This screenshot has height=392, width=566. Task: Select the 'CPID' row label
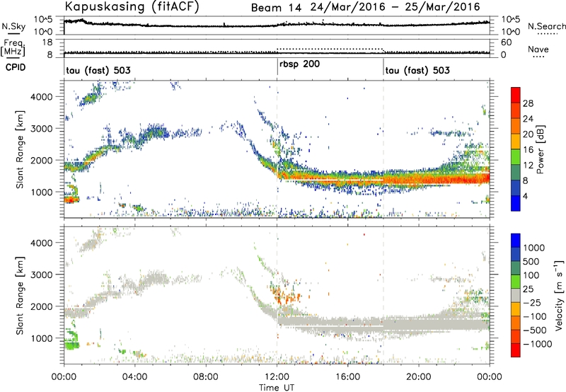pos(16,67)
